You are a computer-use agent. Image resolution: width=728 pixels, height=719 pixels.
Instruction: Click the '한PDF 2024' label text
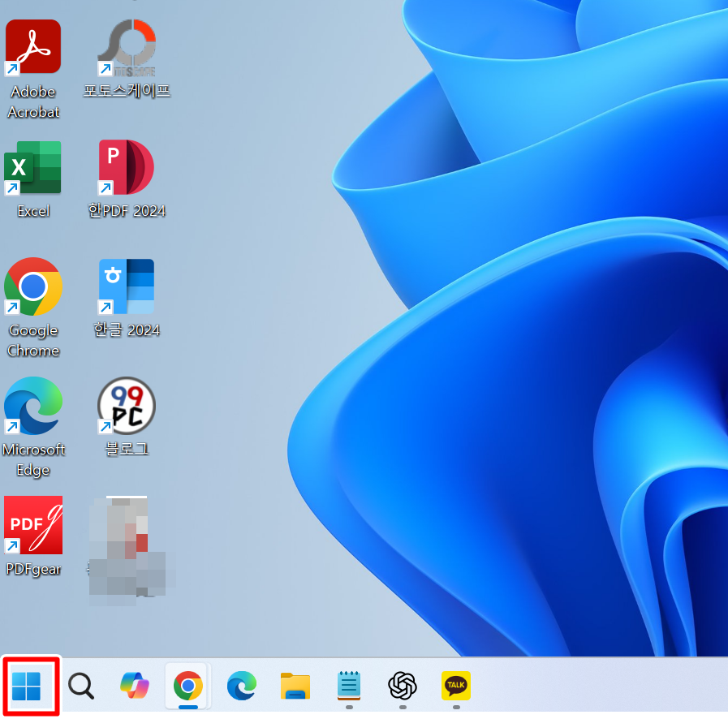pyautogui.click(x=127, y=211)
